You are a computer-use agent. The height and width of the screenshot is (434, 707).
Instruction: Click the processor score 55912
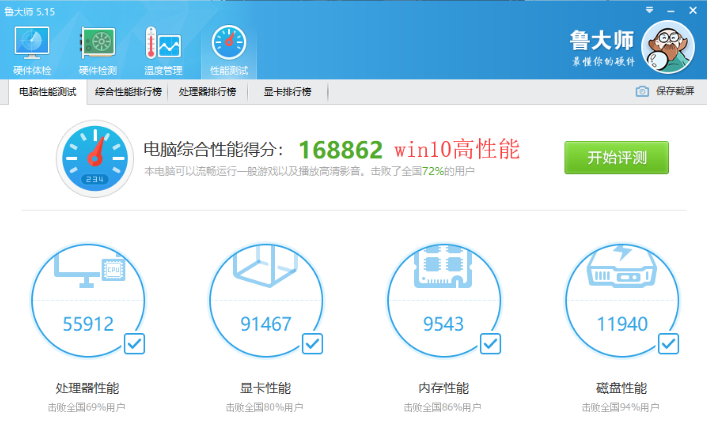[x=88, y=324]
